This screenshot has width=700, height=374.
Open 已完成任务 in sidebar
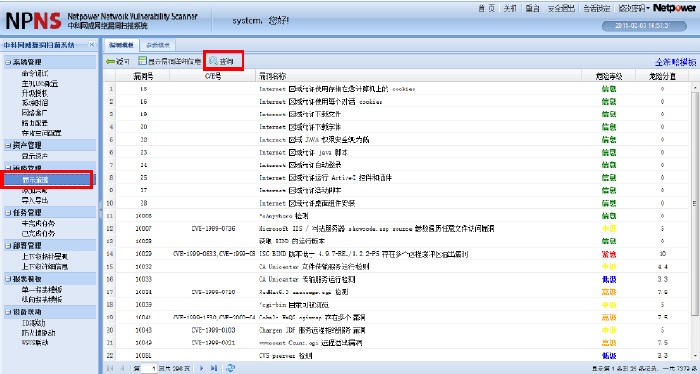(x=38, y=233)
